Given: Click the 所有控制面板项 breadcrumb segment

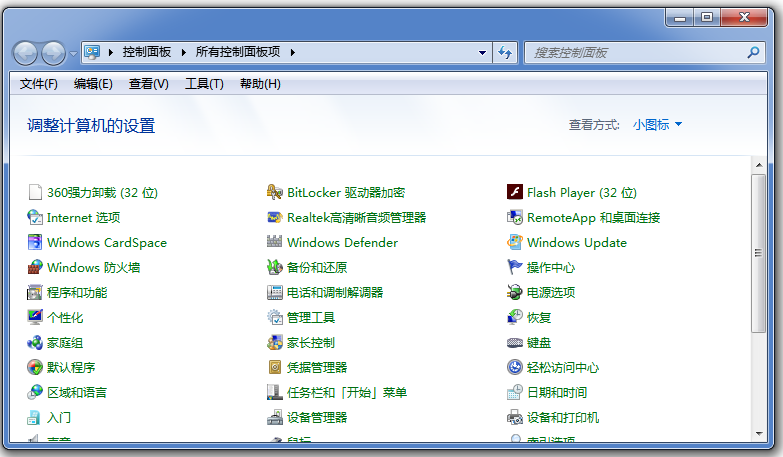Looking at the screenshot, I should [238, 52].
